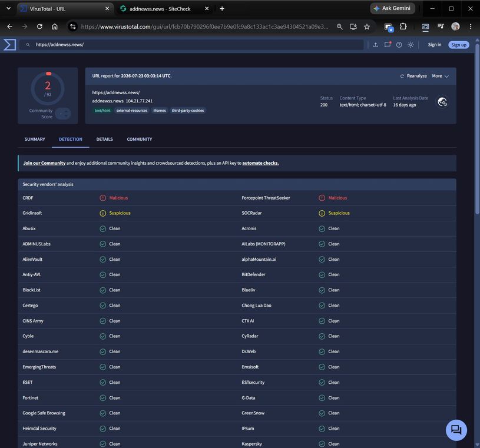This screenshot has width=480, height=448.
Task: Open the media control playlist icon
Action: 441,26
